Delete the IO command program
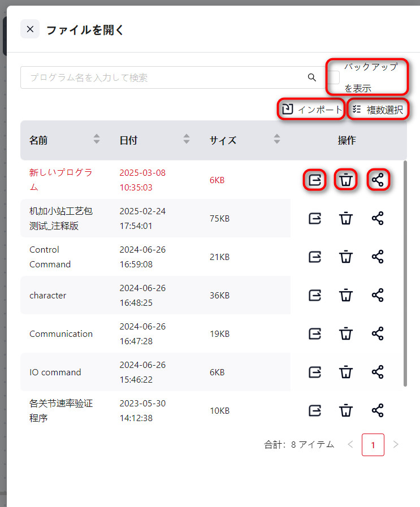This screenshot has height=507, width=420. [x=346, y=372]
